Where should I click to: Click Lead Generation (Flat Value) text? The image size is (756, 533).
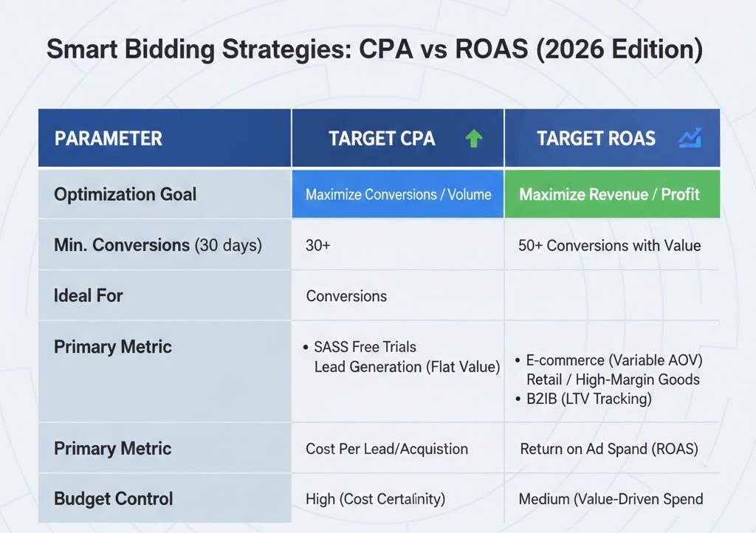(407, 366)
